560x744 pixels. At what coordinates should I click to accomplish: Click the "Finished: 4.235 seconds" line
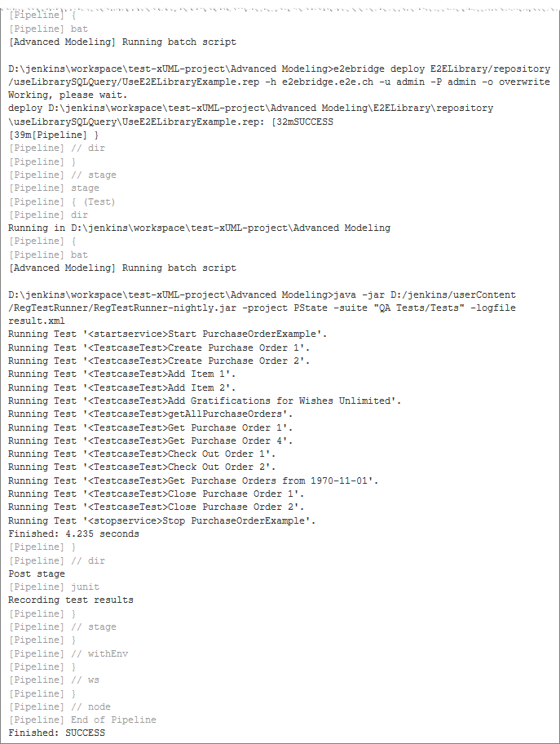[x=73, y=534]
